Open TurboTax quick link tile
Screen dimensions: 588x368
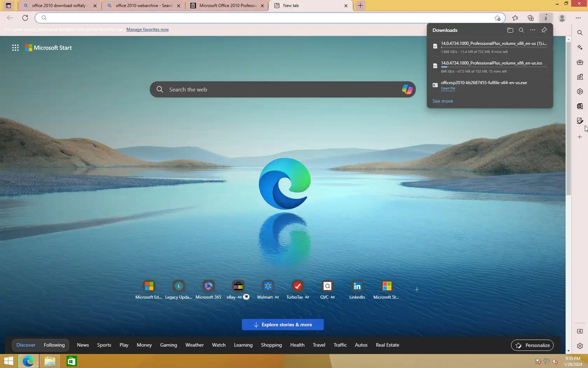[x=297, y=290]
